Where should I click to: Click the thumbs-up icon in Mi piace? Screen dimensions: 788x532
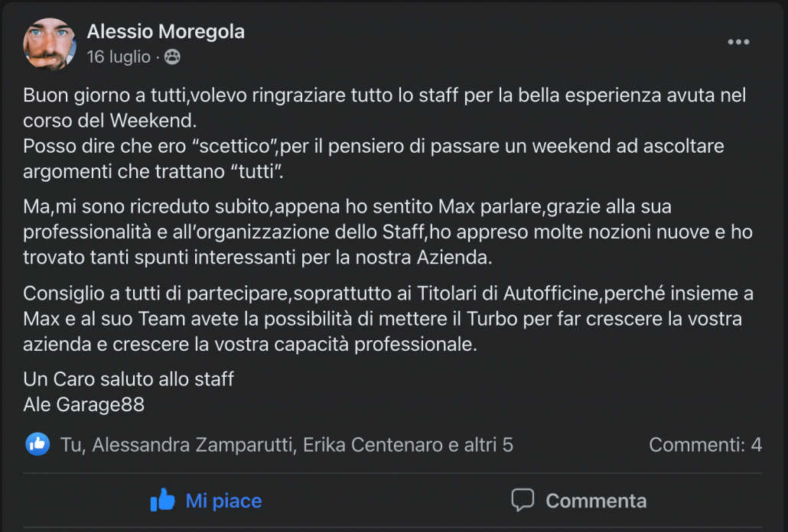click(x=163, y=501)
